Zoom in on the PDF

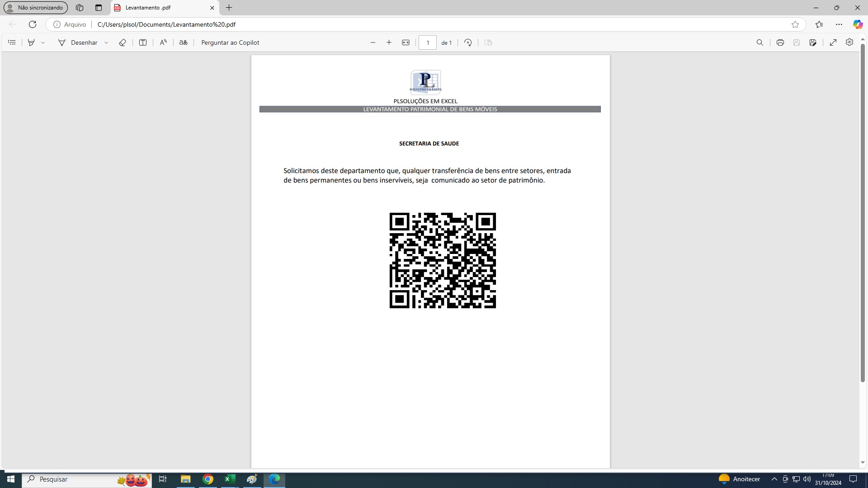tap(389, 42)
